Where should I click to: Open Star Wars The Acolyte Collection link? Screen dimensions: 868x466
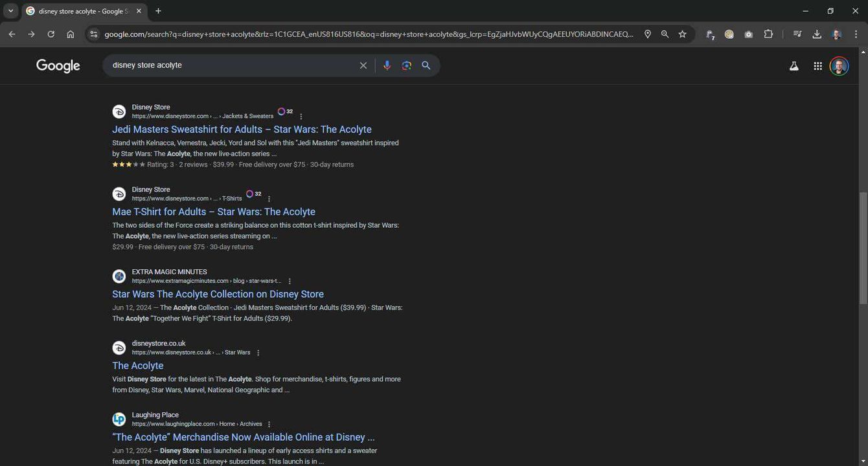coord(218,294)
